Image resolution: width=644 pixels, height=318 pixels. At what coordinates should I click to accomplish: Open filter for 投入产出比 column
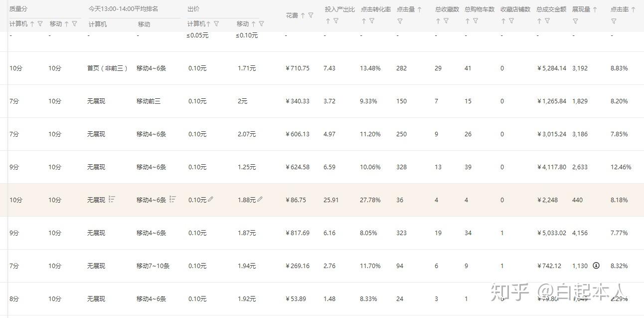336,21
